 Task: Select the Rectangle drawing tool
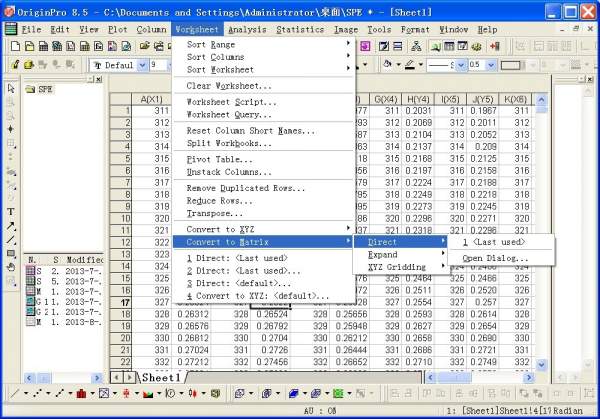(11, 254)
